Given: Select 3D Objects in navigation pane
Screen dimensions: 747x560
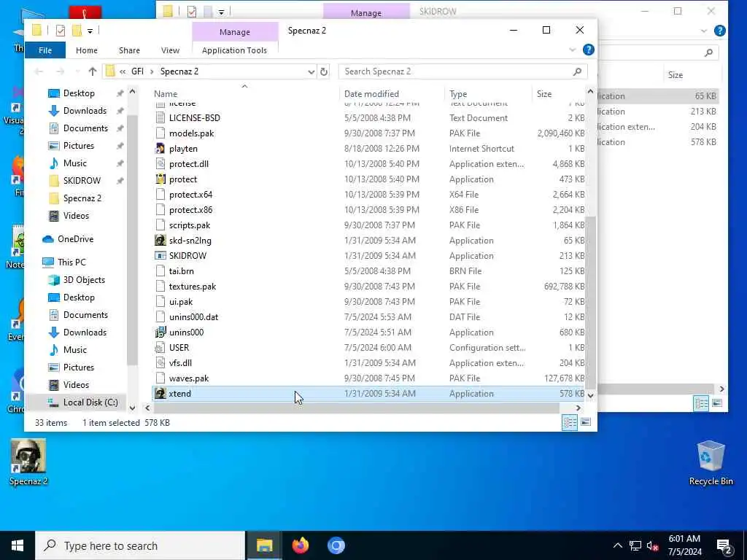Looking at the screenshot, I should pyautogui.click(x=84, y=279).
